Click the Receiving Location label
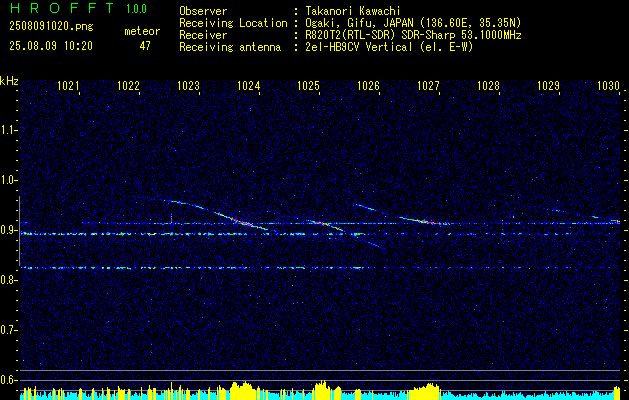 233,23
